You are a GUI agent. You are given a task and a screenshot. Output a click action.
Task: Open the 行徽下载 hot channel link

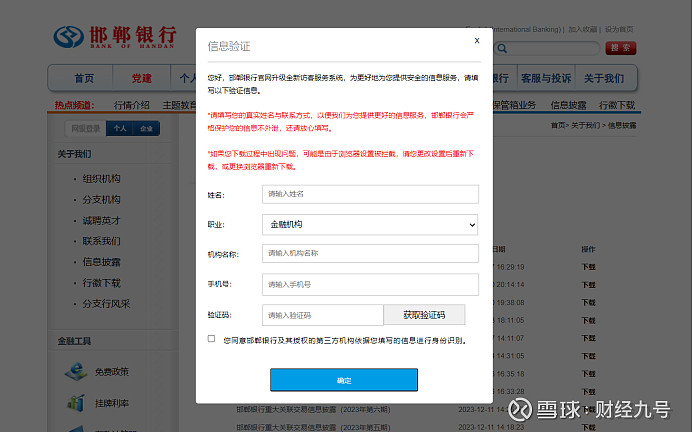coord(617,105)
